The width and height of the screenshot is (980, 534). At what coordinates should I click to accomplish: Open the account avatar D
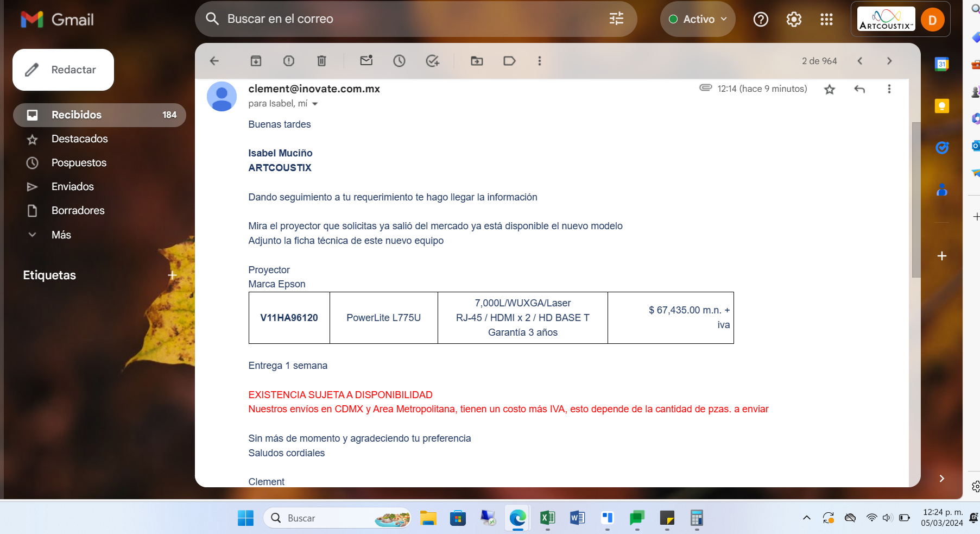pyautogui.click(x=933, y=20)
